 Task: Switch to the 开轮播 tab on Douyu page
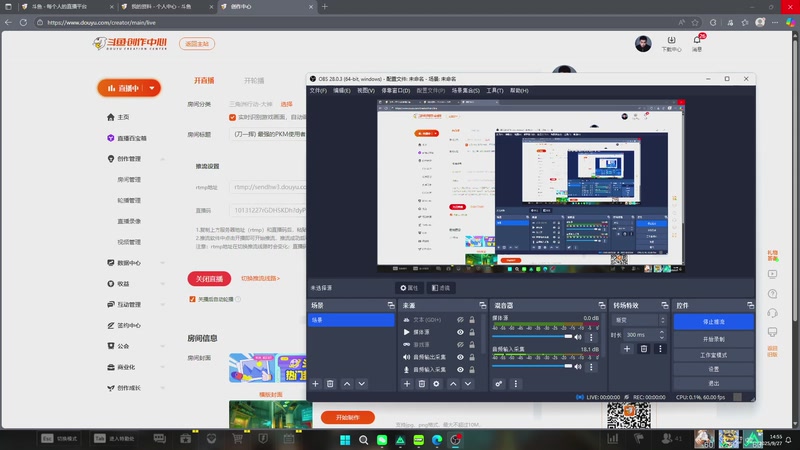pyautogui.click(x=254, y=81)
